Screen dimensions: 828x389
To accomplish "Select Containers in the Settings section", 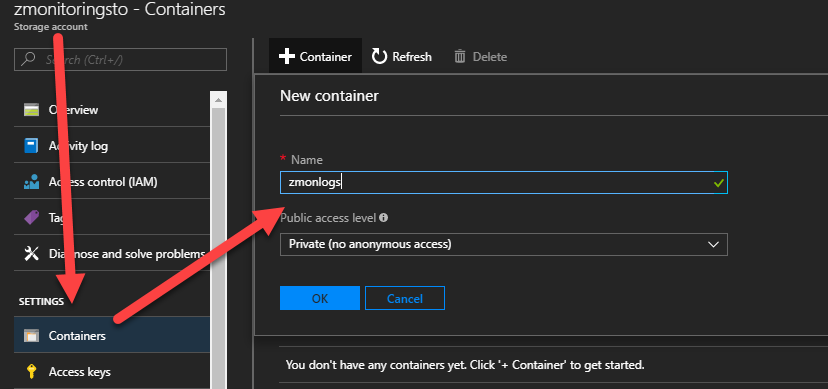I will [111, 335].
